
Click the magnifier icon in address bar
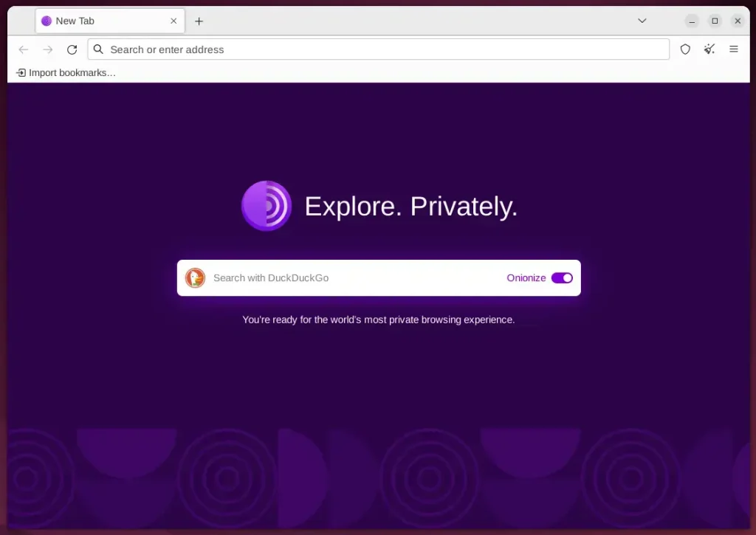(98, 49)
